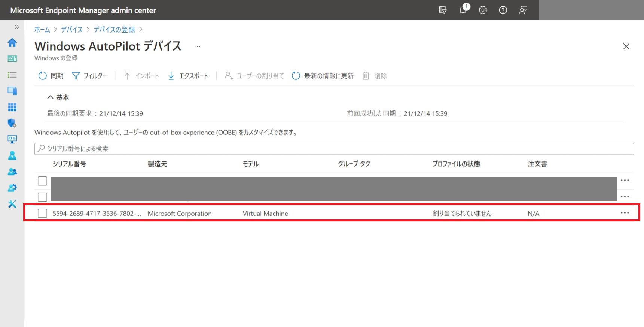Screen dimensions: 644x327
Task: Close the Windows AutoPilot blade
Action: click(x=626, y=46)
